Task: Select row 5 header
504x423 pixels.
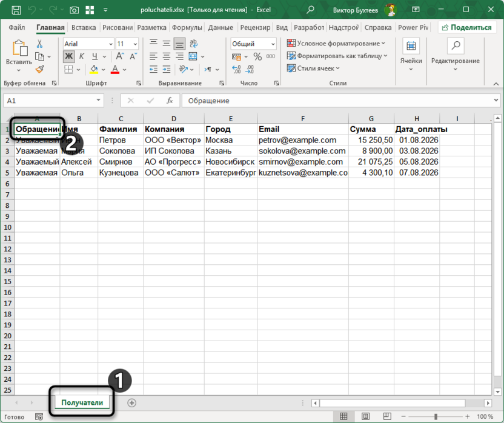Action: coord(7,173)
